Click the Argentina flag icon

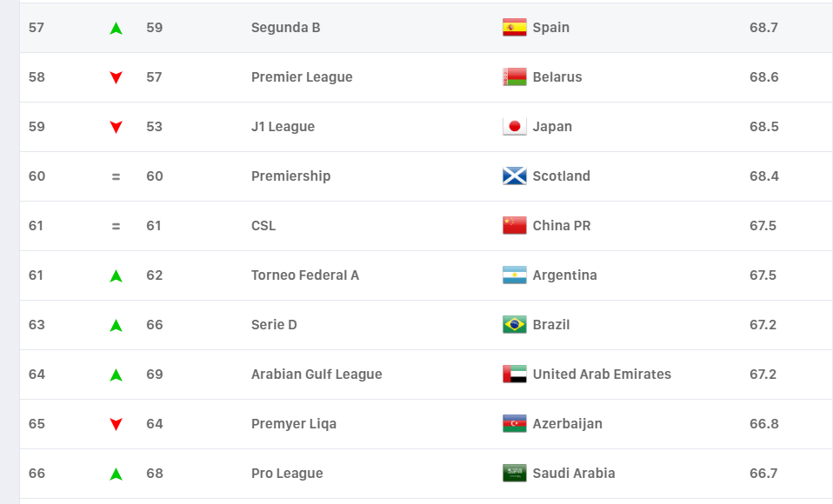pos(514,275)
